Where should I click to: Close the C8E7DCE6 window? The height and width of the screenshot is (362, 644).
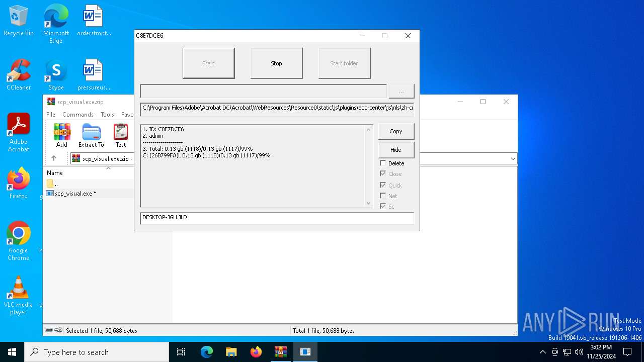click(x=408, y=36)
